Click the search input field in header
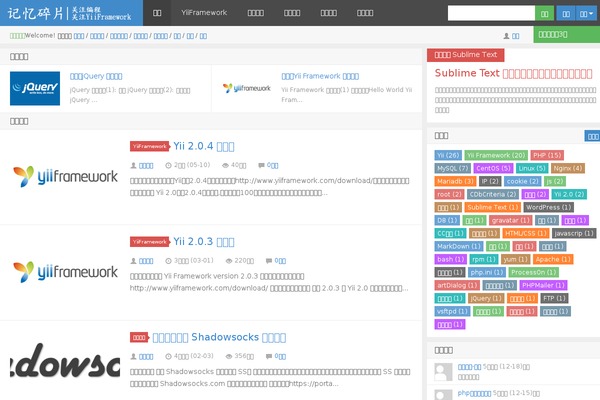 491,13
